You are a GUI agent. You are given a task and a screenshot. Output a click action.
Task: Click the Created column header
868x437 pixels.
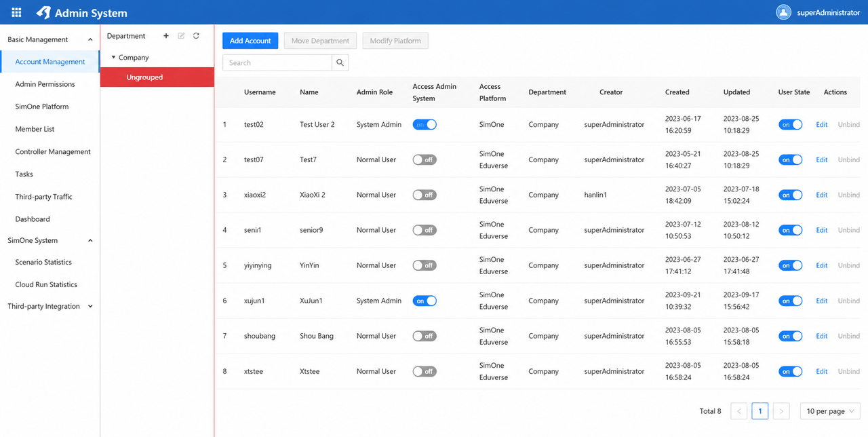677,92
